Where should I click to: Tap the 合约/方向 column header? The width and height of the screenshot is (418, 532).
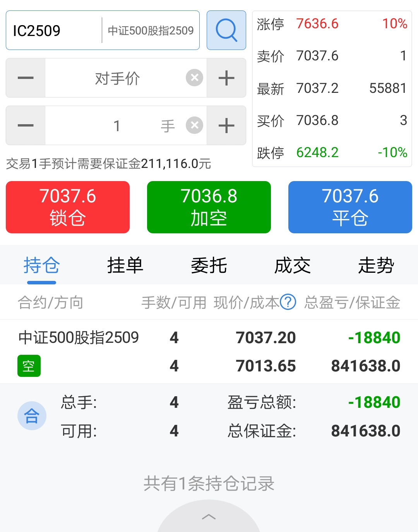pos(51,302)
